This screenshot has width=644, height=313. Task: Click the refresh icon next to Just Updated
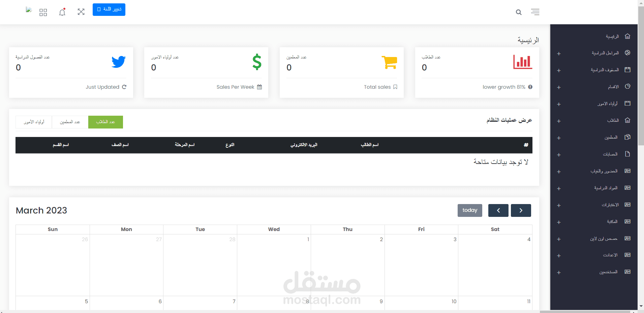(x=124, y=87)
